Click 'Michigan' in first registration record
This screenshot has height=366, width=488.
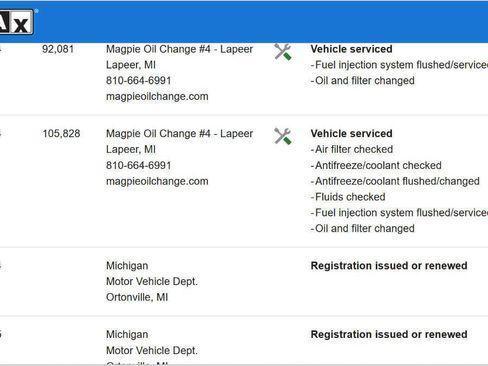click(127, 266)
